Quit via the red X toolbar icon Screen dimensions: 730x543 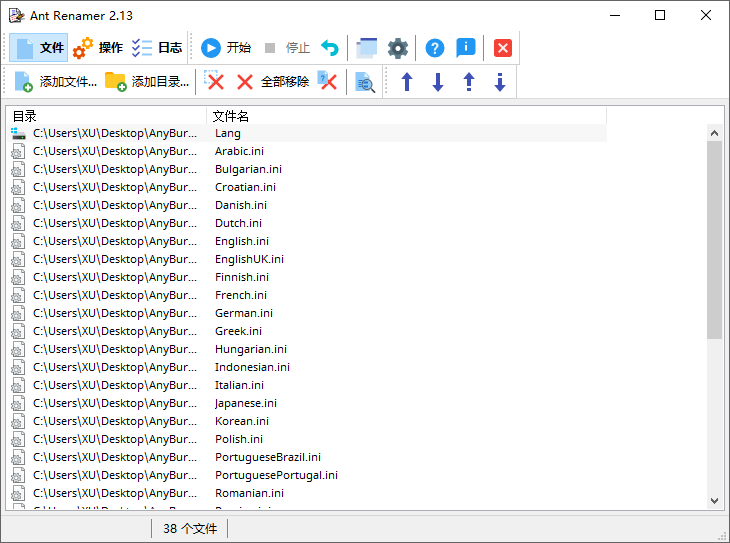coord(503,48)
